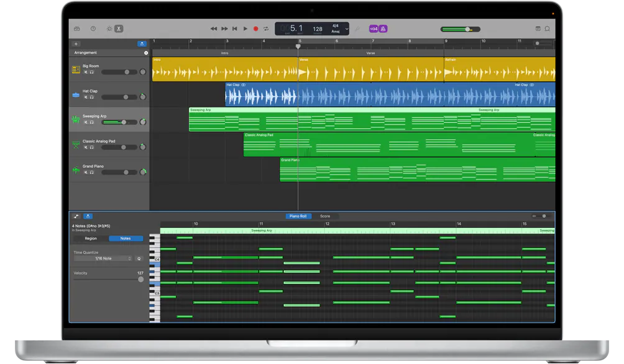Click the Hat Clap pan knob
Screen dimensions: 624x364
[x=143, y=97]
